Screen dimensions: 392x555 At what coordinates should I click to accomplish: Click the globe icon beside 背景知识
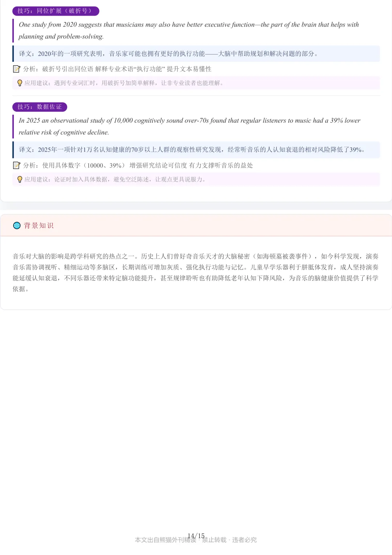click(17, 226)
